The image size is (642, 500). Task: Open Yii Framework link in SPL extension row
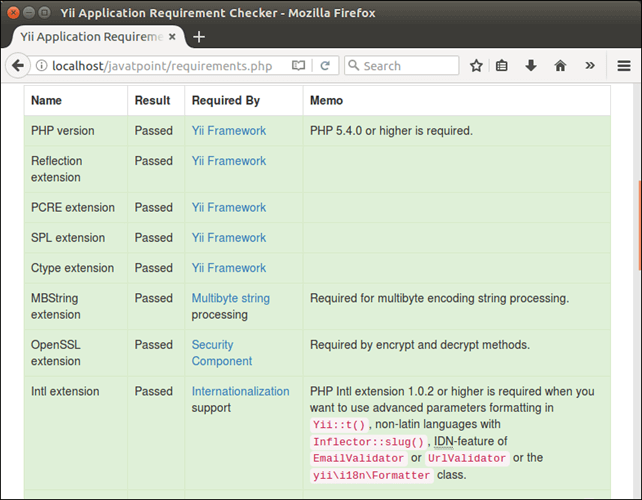click(x=229, y=238)
